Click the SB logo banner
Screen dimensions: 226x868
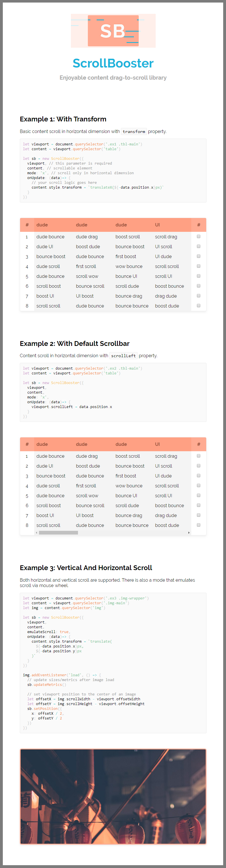point(113,31)
